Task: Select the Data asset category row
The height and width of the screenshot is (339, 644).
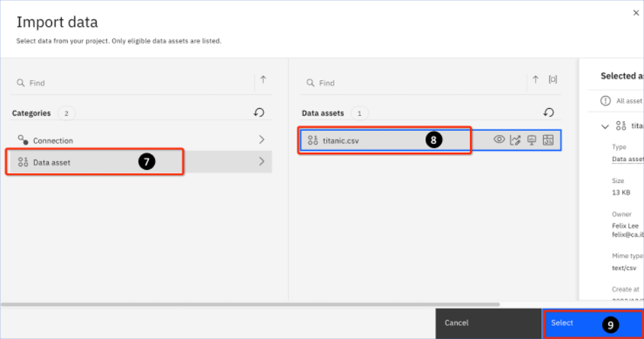Action: pyautogui.click(x=141, y=162)
